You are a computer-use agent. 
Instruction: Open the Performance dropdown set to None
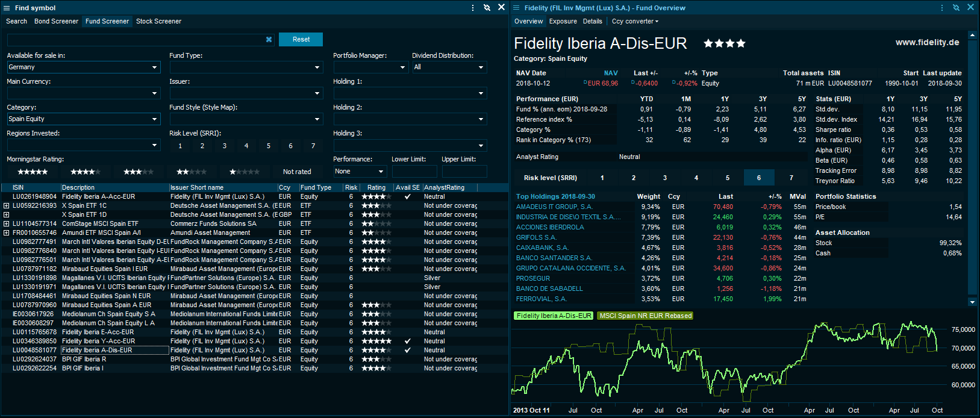pos(360,172)
